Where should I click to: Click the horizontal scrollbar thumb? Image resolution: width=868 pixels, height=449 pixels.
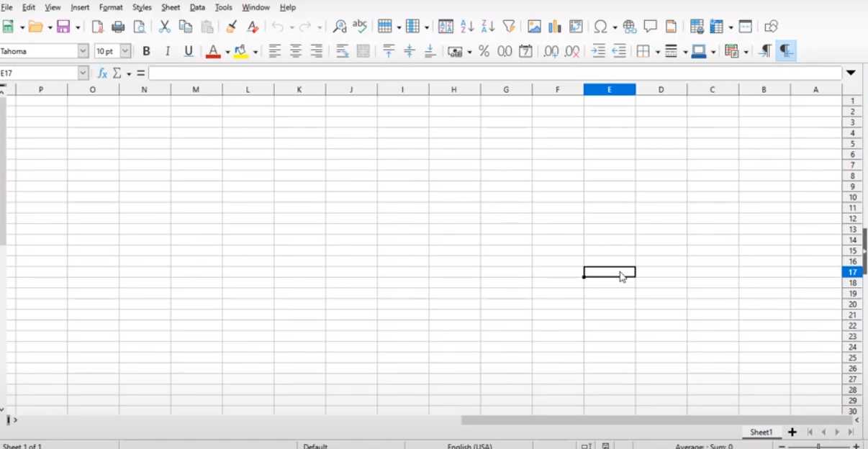[x=656, y=419]
